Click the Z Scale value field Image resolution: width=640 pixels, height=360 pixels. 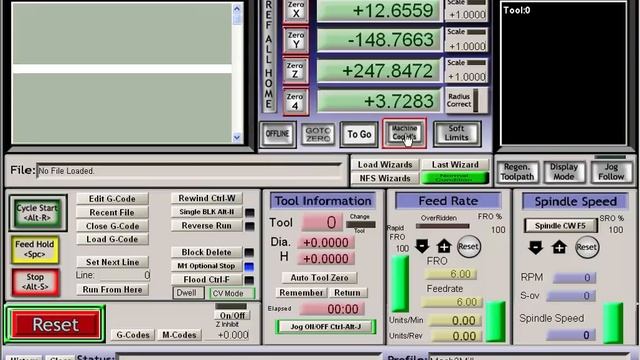[x=467, y=77]
